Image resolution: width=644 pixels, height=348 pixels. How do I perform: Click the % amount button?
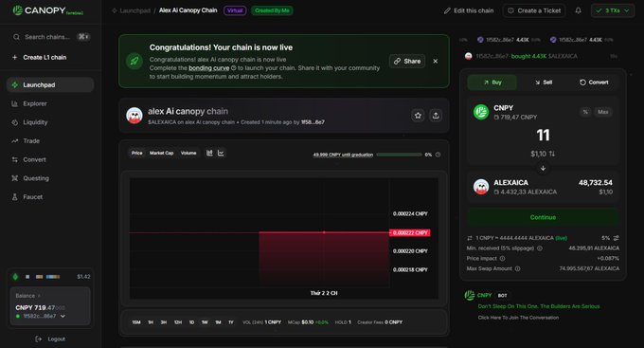pos(585,112)
